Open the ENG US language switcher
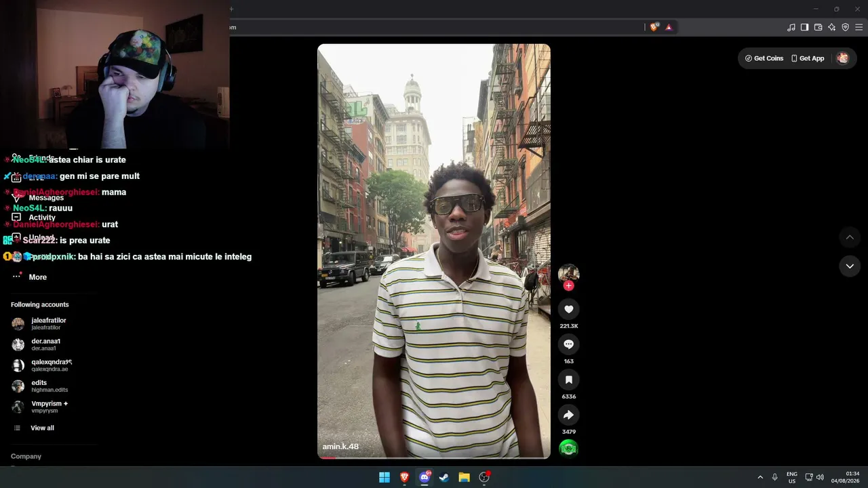Viewport: 868px width, 488px height. pos(791,477)
